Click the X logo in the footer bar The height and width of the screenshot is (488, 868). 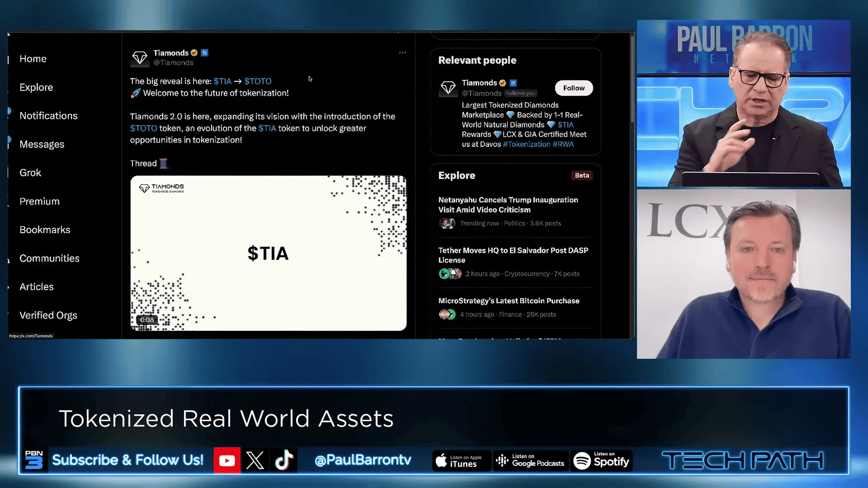(254, 460)
